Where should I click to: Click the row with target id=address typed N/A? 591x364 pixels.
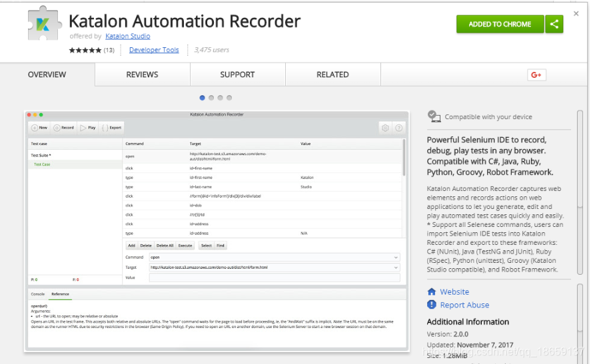pos(263,234)
